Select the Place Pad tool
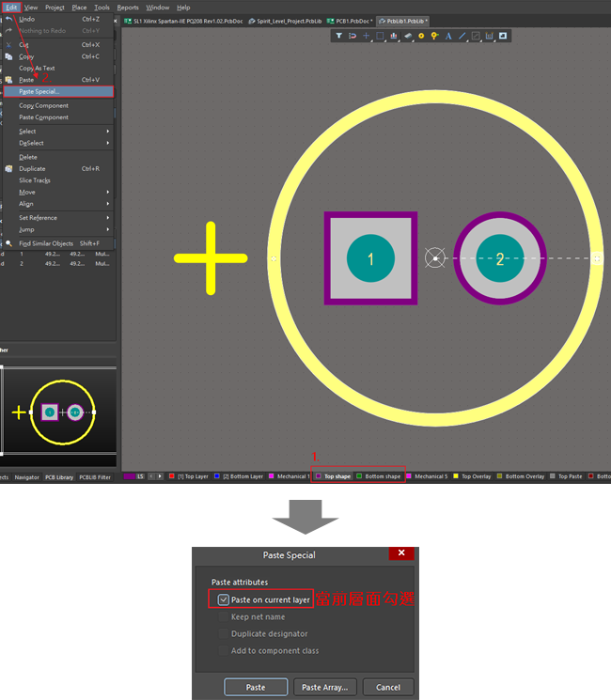The width and height of the screenshot is (611, 700). (x=421, y=36)
